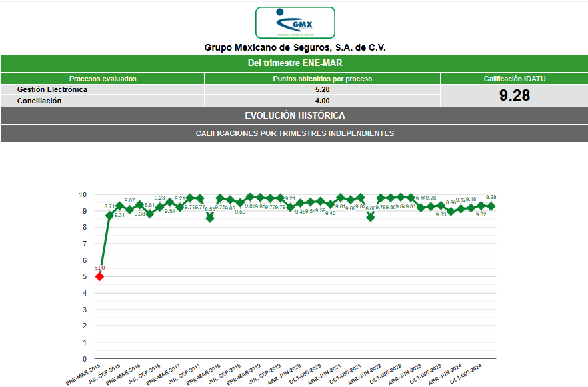Click the ABR-JUN-2020 x-axis label

click(284, 374)
